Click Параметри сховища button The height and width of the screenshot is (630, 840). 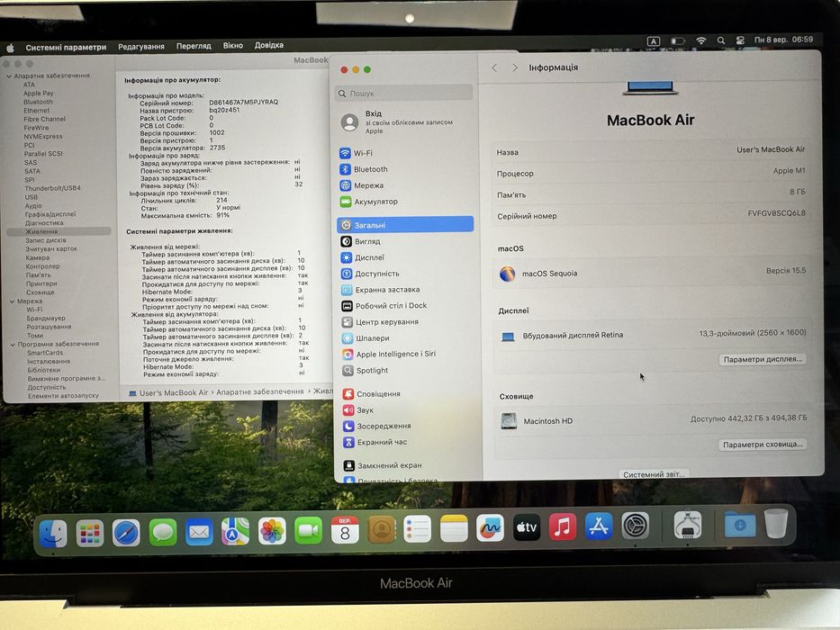(x=763, y=444)
